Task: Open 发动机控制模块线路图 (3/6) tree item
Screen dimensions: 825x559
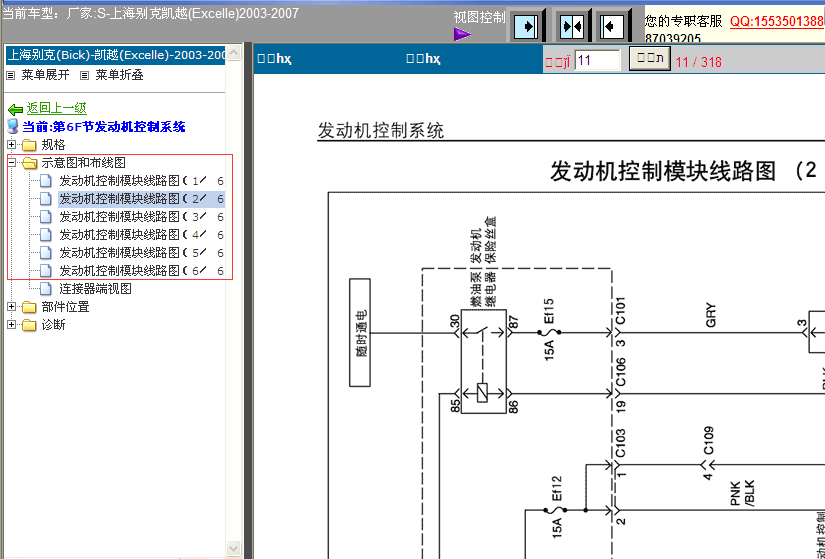Action: pyautogui.click(x=141, y=217)
